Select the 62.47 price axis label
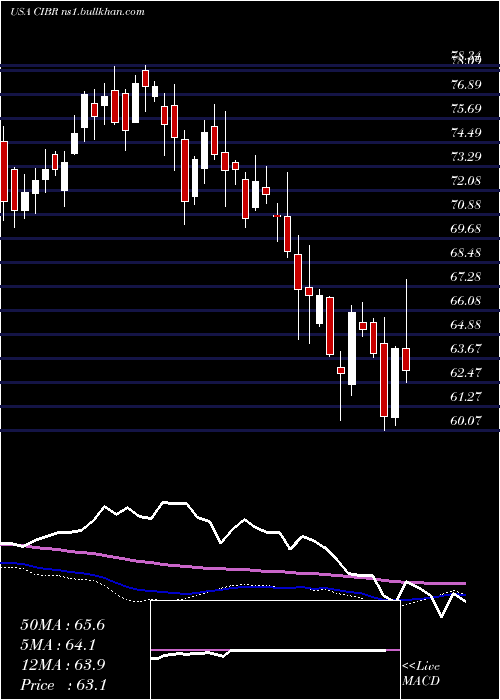Viewport: 500px width, 700px height. (466, 372)
